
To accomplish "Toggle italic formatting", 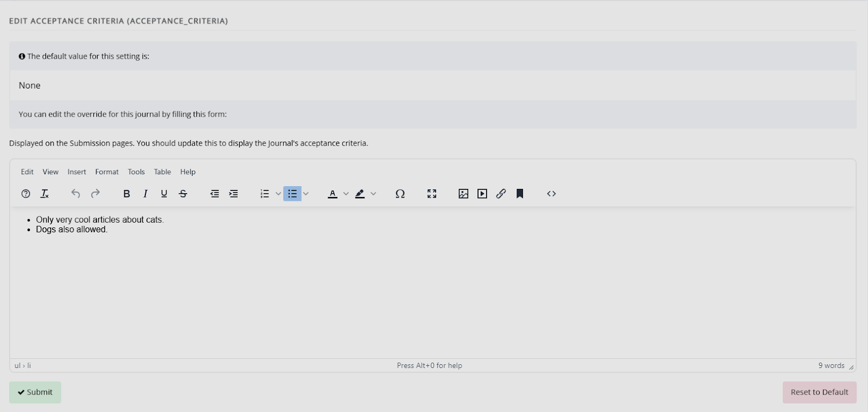I will [145, 194].
